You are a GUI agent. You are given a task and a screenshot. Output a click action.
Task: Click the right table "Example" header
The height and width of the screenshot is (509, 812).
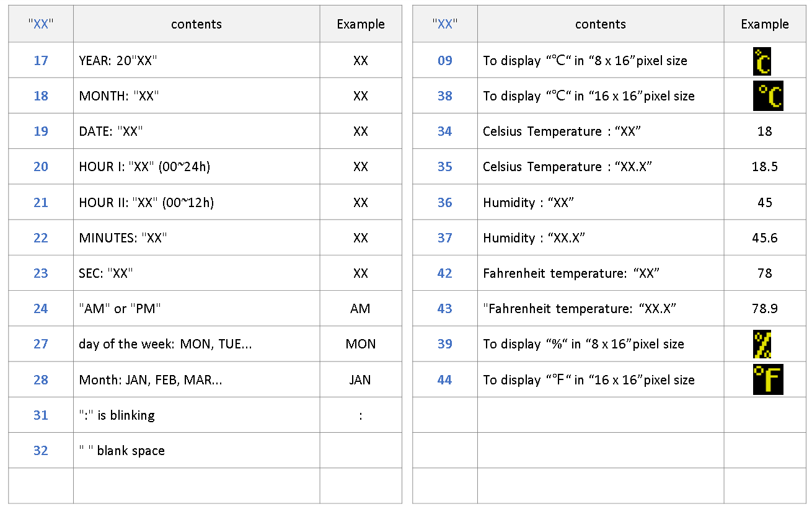pyautogui.click(x=765, y=25)
